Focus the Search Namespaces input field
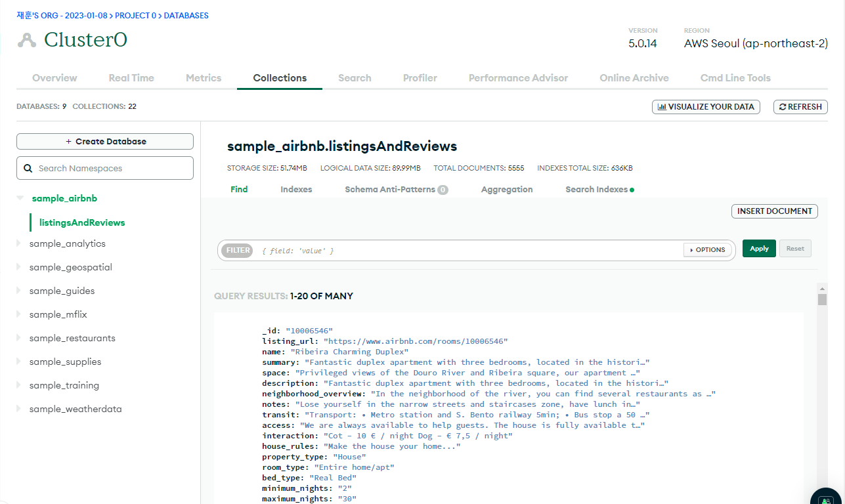845x504 pixels. 105,168
